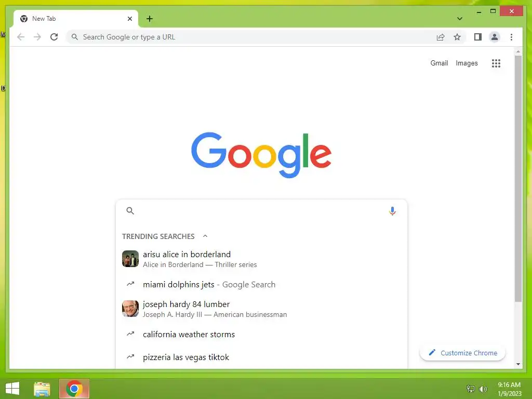532x399 pixels.
Task: Open the Google apps grid
Action: pos(496,63)
